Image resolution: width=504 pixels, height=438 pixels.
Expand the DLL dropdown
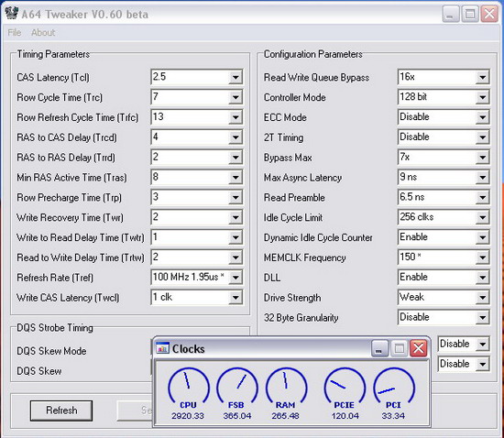pos(482,278)
